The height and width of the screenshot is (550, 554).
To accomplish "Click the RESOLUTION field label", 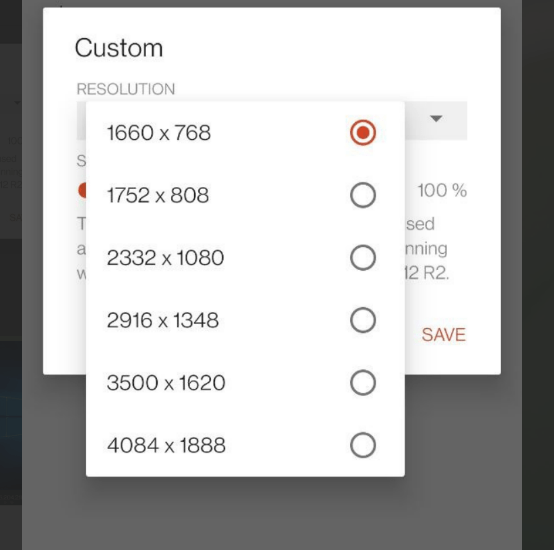I will (126, 89).
